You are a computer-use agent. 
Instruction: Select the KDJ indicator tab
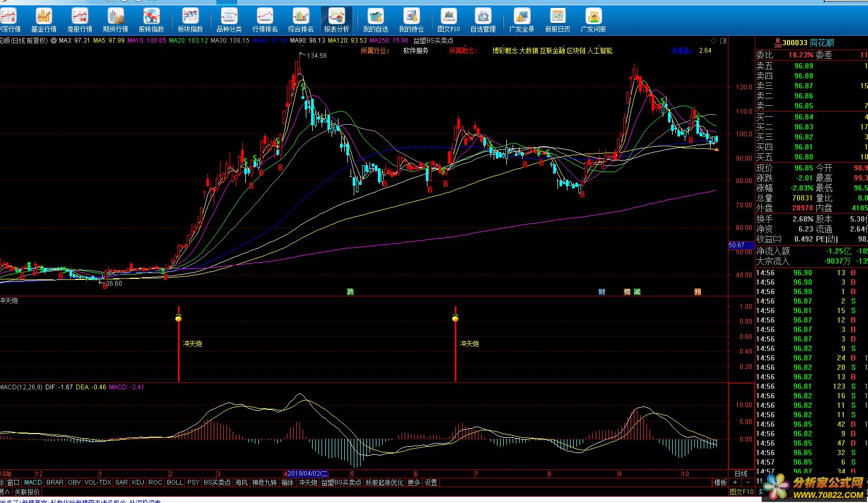[138, 482]
